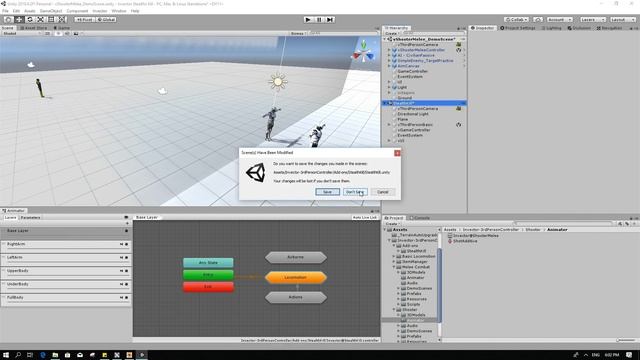This screenshot has height=360, width=640.
Task: Select the red Exit node
Action: click(208, 287)
